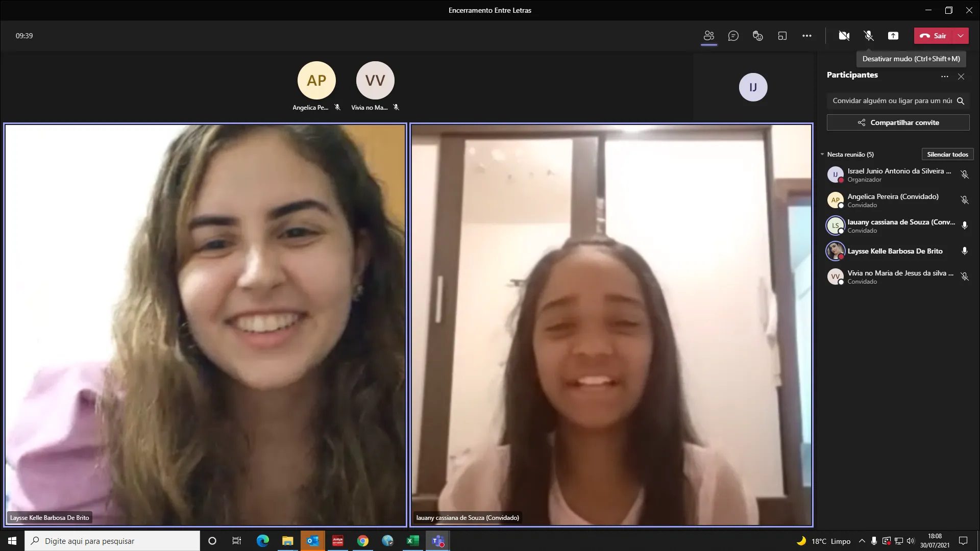The width and height of the screenshot is (980, 551).
Task: Mute Iauany cassiana de Souza's microphone
Action: point(964,226)
